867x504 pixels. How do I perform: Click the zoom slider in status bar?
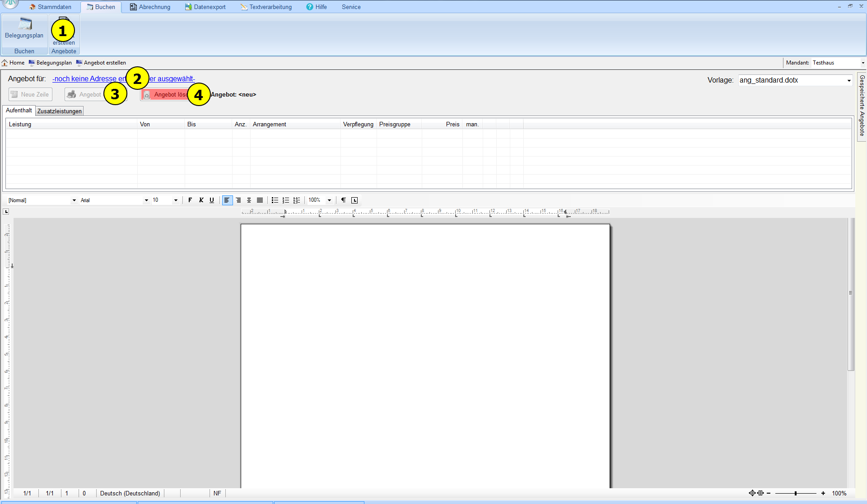(x=796, y=493)
